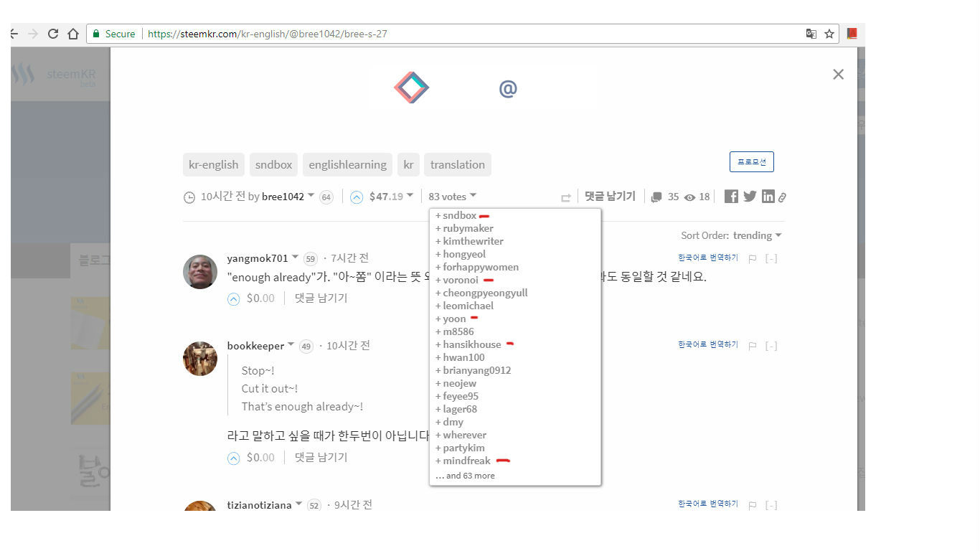
Task: Share the post on Facebook
Action: 730,195
